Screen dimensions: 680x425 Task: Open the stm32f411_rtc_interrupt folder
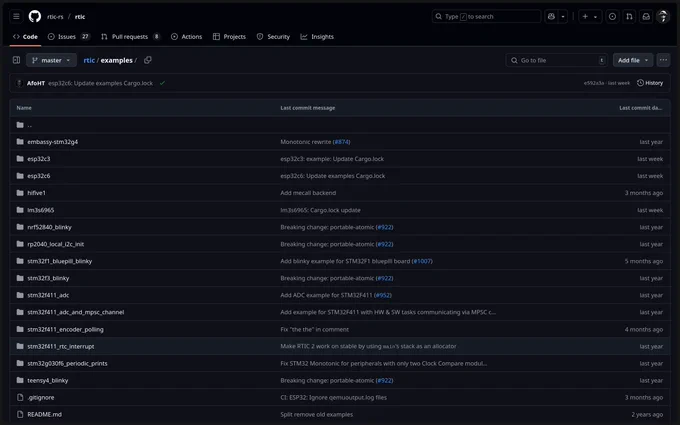pyautogui.click(x=61, y=346)
